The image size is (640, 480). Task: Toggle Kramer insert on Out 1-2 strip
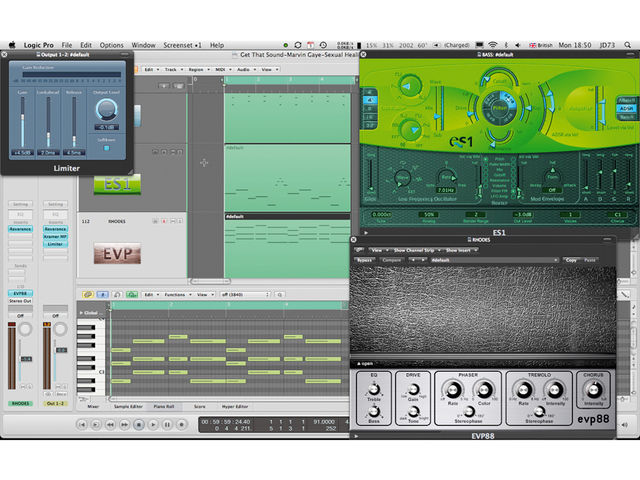(x=56, y=237)
